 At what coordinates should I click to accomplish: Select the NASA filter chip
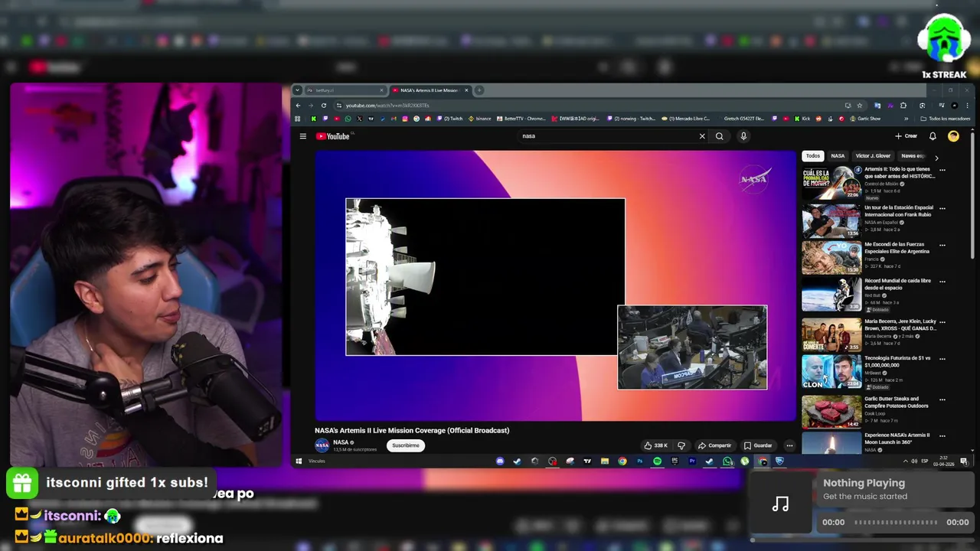click(838, 156)
